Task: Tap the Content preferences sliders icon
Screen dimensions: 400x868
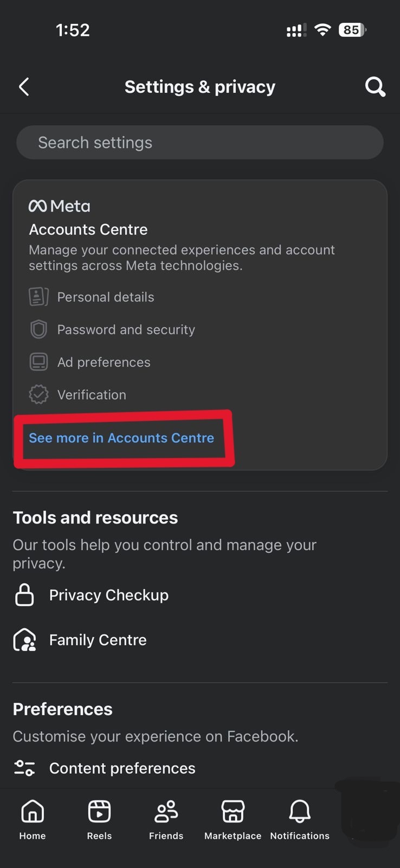Action: [x=24, y=768]
